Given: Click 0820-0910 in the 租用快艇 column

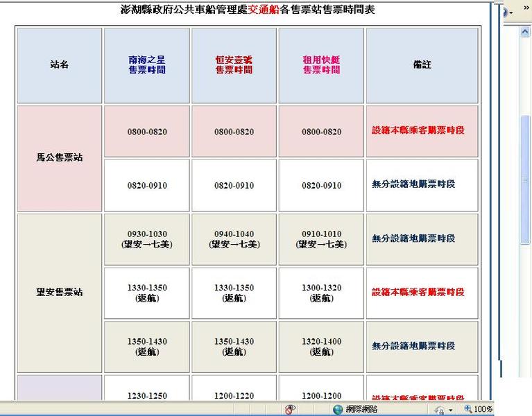Looking at the screenshot, I should 321,185.
